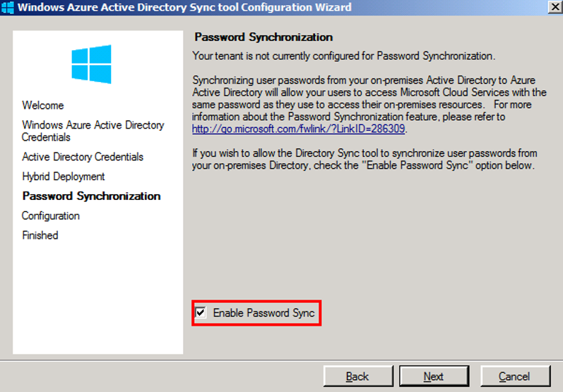Click the paragraph starting "If you wish to allow"
Screen dimensions: 563x392
(365, 160)
